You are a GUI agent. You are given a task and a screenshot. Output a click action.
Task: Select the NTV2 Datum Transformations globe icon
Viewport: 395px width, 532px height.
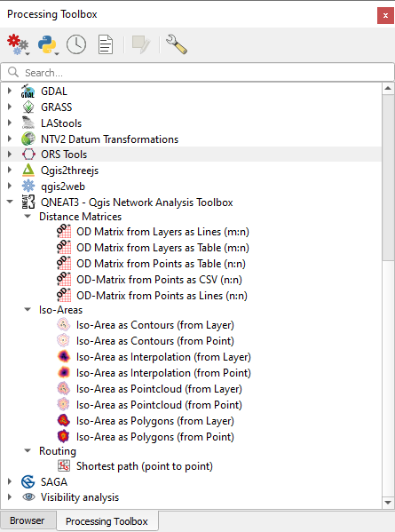28,139
